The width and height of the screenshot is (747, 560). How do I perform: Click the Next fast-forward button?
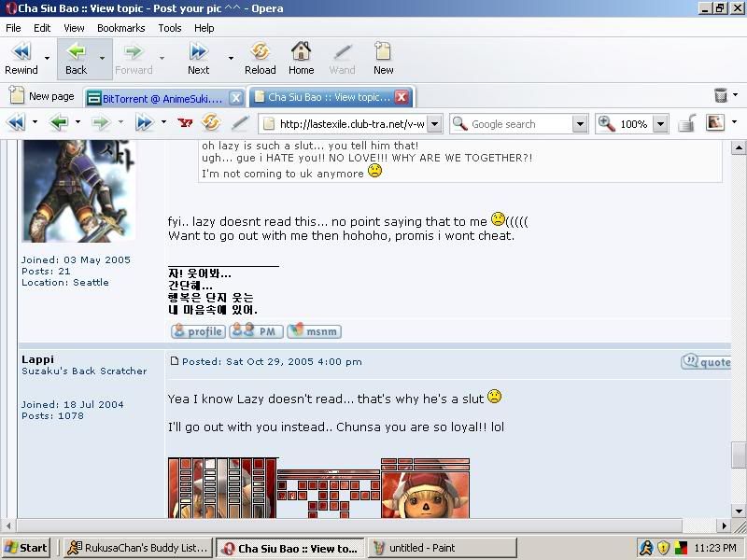(x=199, y=59)
